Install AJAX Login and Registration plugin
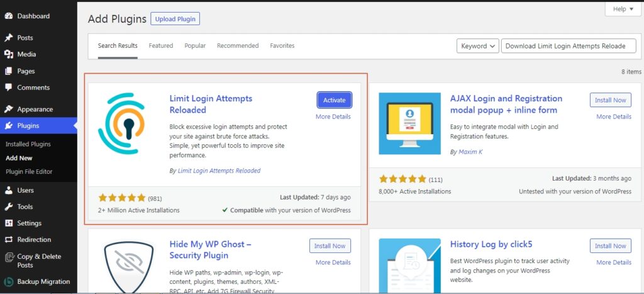The height and width of the screenshot is (294, 644). click(x=610, y=100)
